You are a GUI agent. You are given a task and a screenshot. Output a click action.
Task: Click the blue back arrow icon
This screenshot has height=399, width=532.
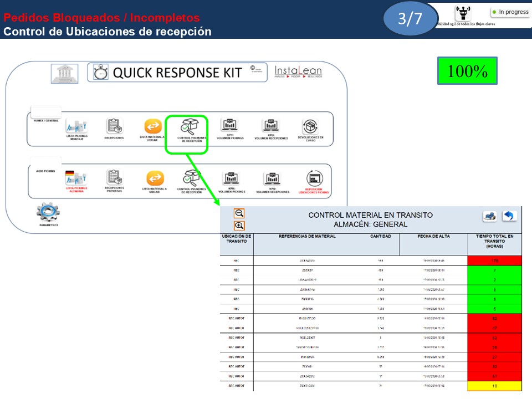tap(509, 216)
